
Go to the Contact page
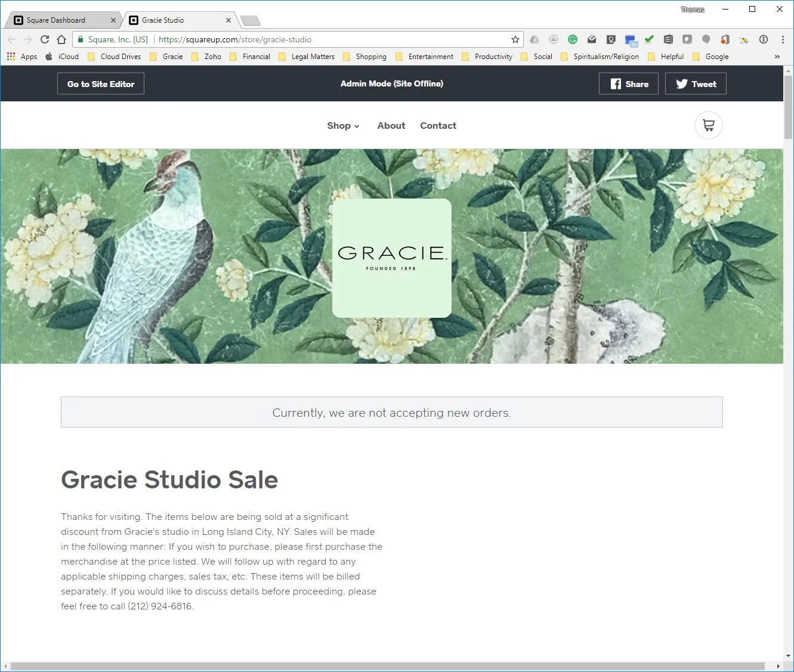[438, 126]
